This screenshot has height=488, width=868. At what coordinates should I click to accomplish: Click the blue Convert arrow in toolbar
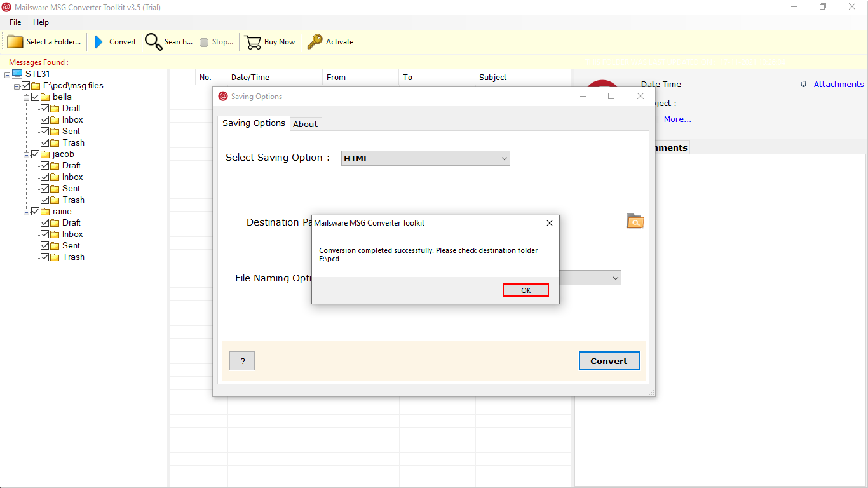[98, 42]
